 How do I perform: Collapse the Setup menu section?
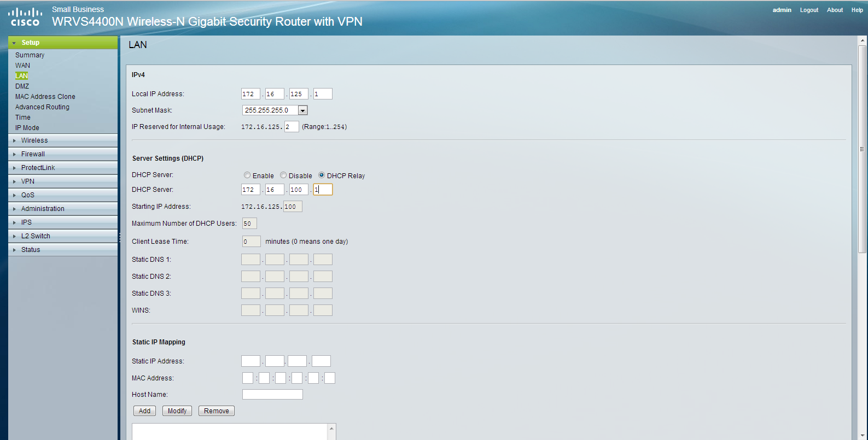(x=63, y=43)
